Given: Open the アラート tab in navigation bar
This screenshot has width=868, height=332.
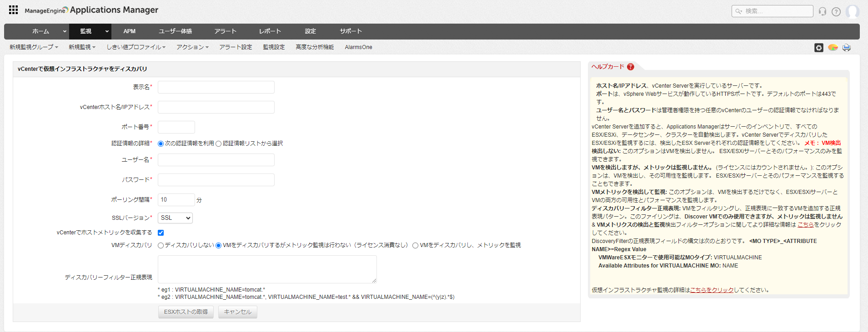Looking at the screenshot, I should coord(225,31).
